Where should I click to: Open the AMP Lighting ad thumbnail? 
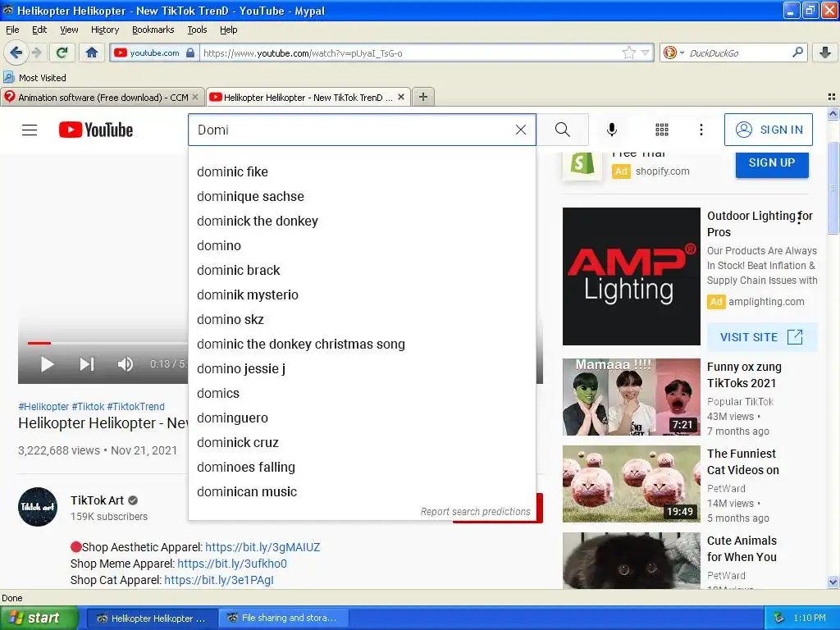coord(631,276)
